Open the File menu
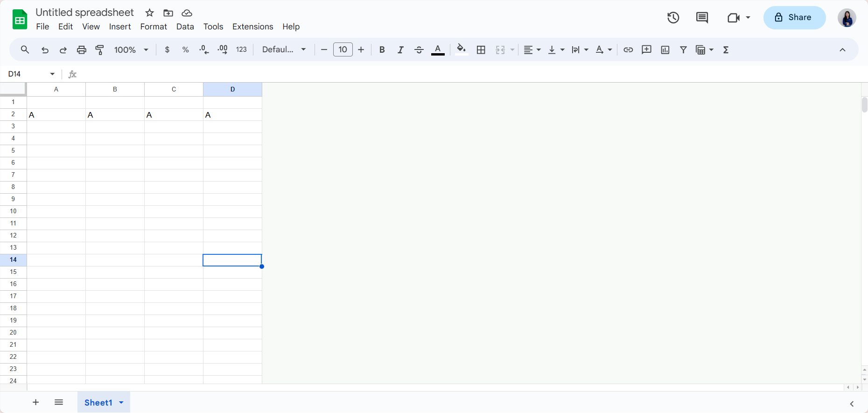 (42, 27)
